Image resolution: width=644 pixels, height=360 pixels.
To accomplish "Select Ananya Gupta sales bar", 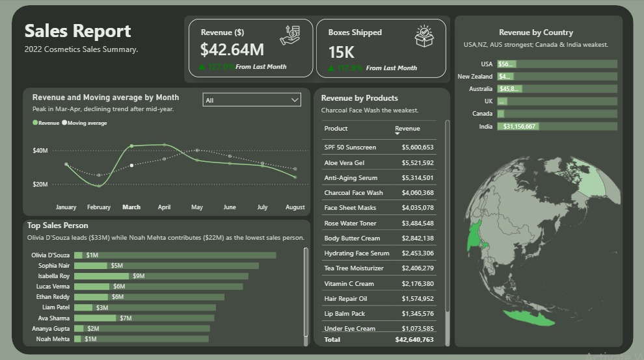I will (142, 328).
